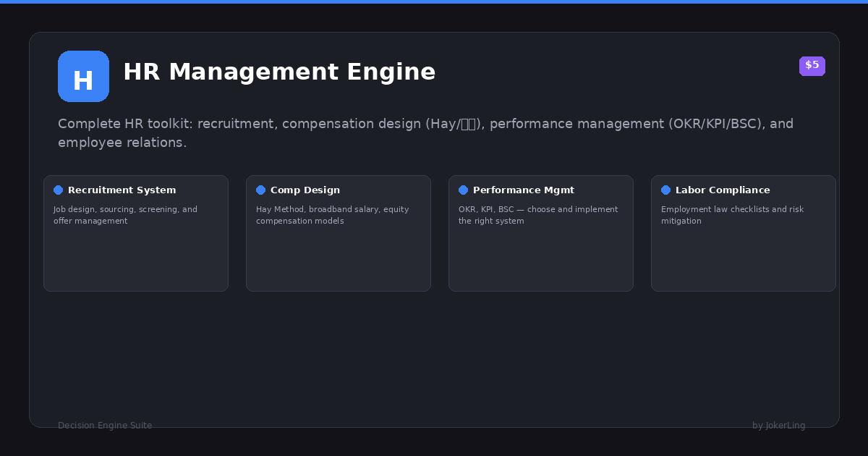The image size is (868, 456).
Task: Click the 'Hay Method, broadband salary' description
Action: click(333, 215)
